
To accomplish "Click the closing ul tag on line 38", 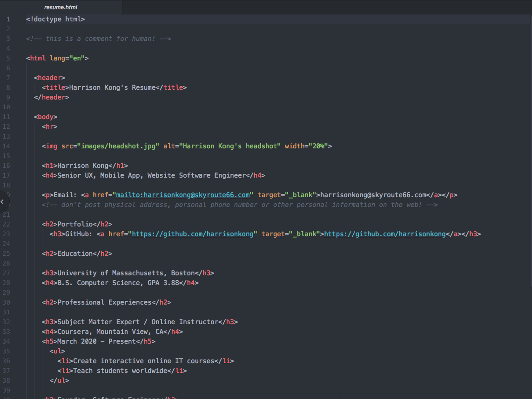I will (x=60, y=381).
